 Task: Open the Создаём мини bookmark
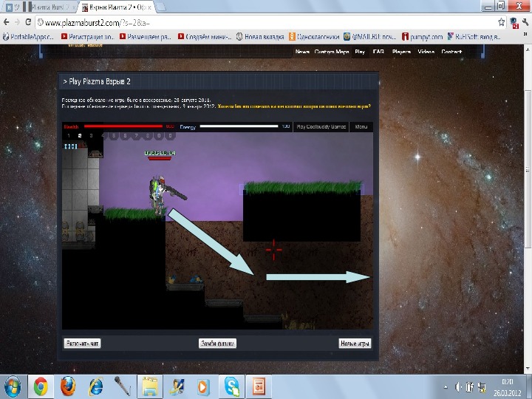205,37
